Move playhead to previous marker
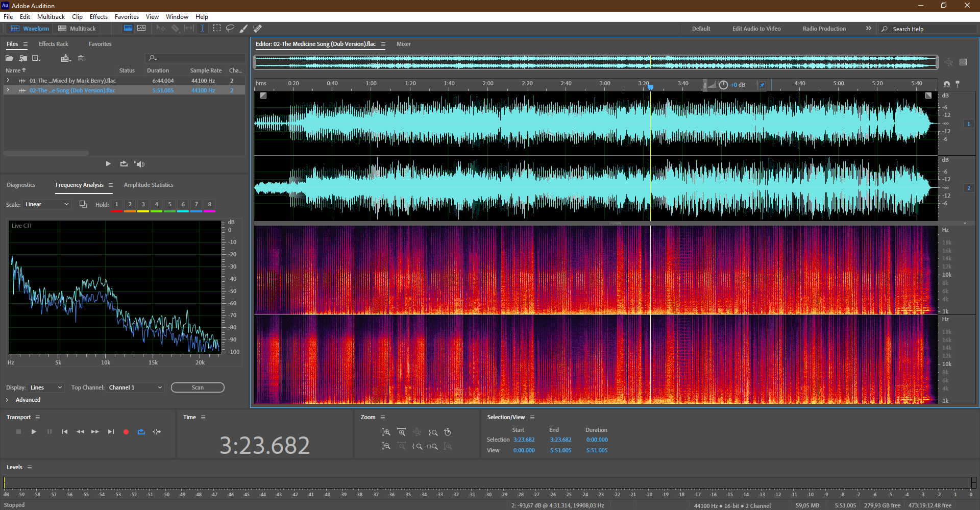This screenshot has height=510, width=980. tap(64, 432)
